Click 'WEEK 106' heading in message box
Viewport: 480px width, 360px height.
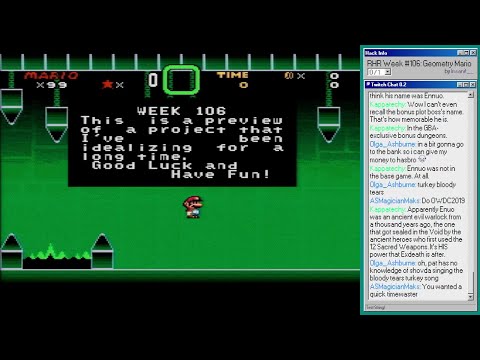(x=181, y=111)
